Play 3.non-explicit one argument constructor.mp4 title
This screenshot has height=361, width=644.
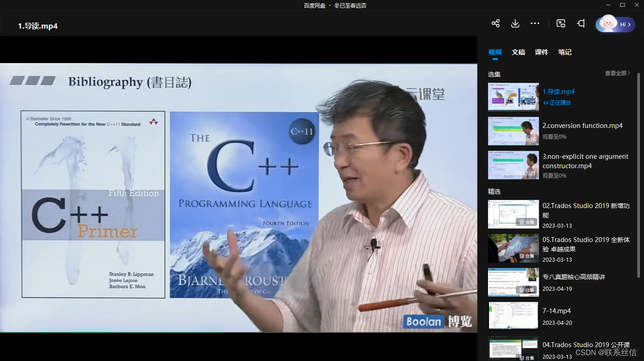[585, 161]
